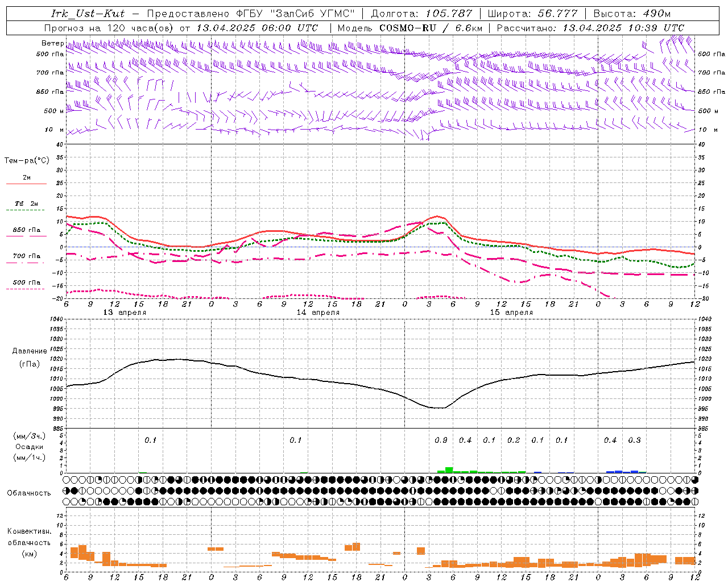Click the Высота: 490м value
This screenshot has width=728, height=582.
coord(632,14)
